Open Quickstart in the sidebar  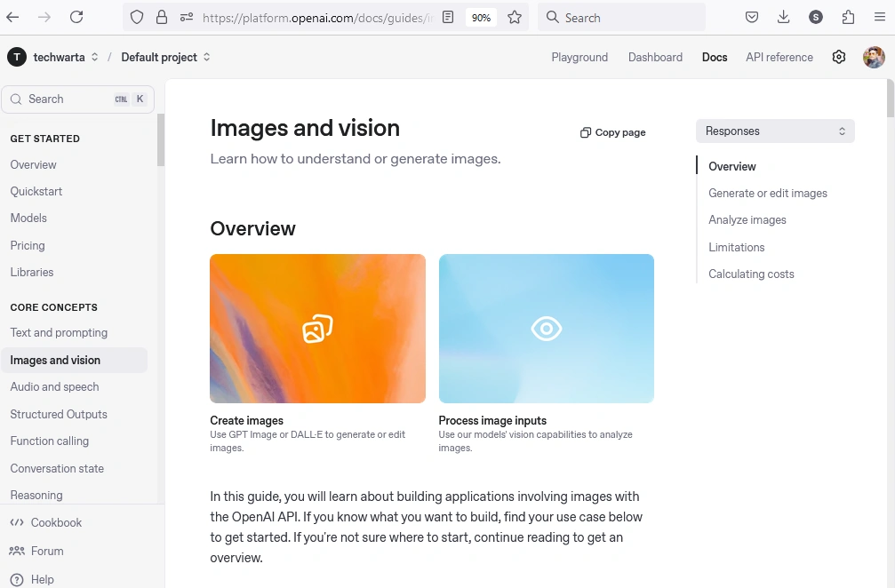tap(36, 192)
